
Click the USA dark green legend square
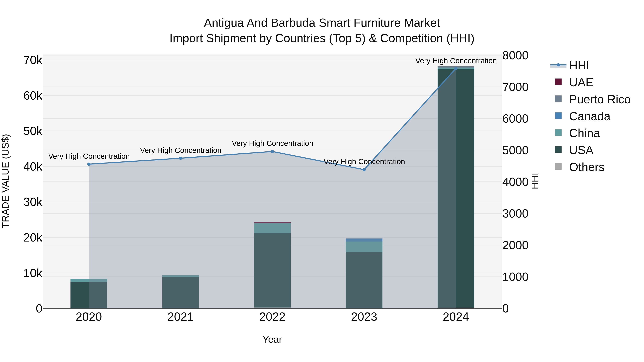pos(558,150)
